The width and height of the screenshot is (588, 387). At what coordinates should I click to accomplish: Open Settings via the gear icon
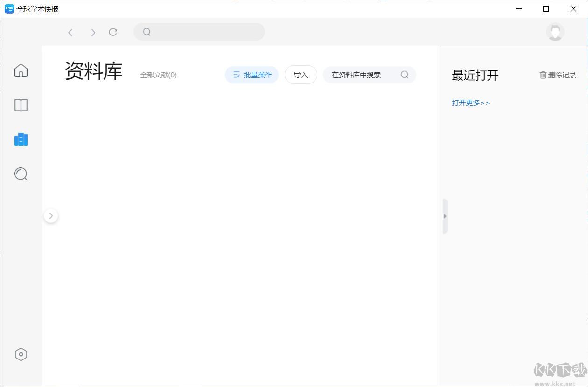(x=21, y=354)
